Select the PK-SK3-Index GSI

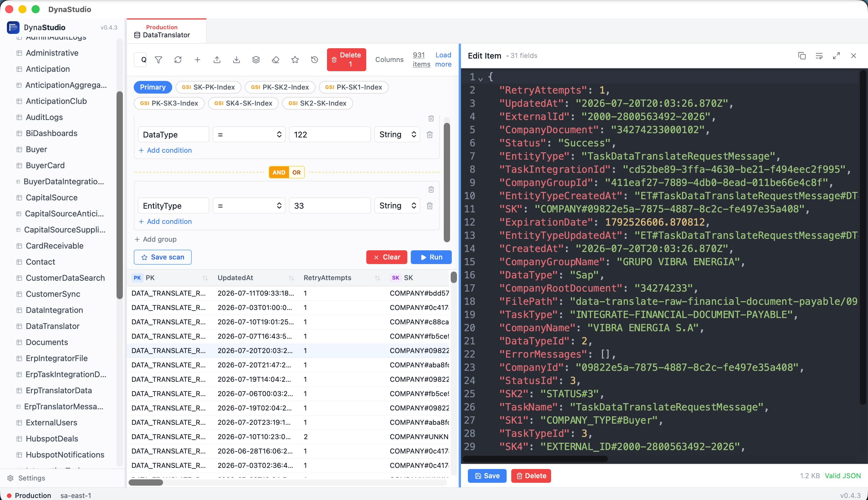[169, 103]
